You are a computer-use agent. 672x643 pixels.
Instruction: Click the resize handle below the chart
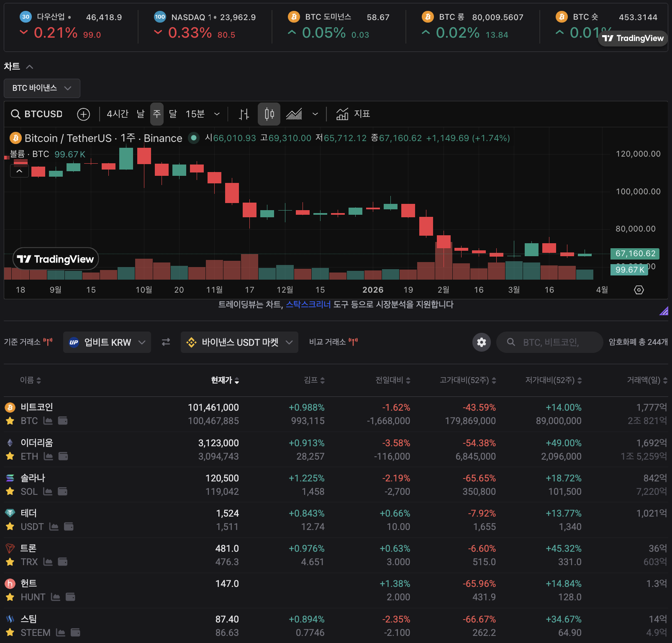click(664, 311)
